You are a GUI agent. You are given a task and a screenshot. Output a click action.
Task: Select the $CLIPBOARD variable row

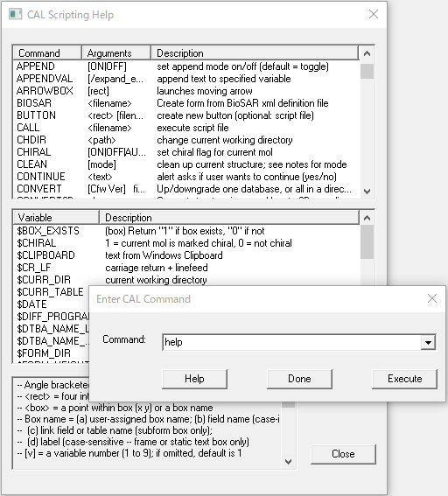pos(186,255)
